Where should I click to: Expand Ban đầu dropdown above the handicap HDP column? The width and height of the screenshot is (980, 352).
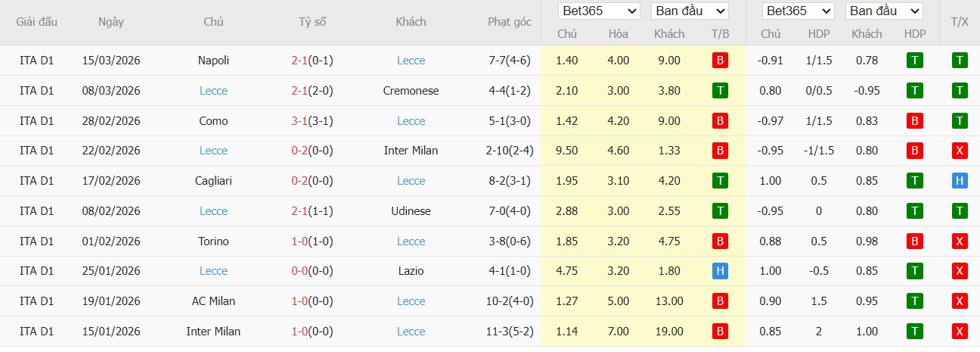click(884, 11)
